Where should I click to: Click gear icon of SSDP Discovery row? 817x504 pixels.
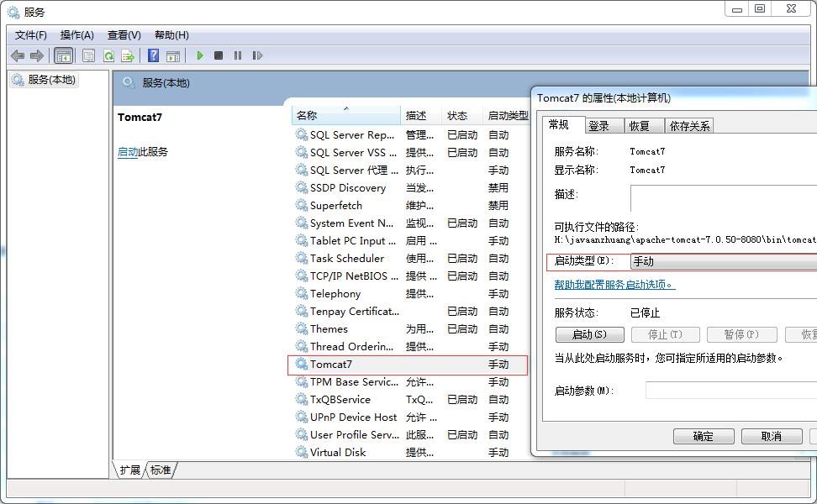pos(302,187)
